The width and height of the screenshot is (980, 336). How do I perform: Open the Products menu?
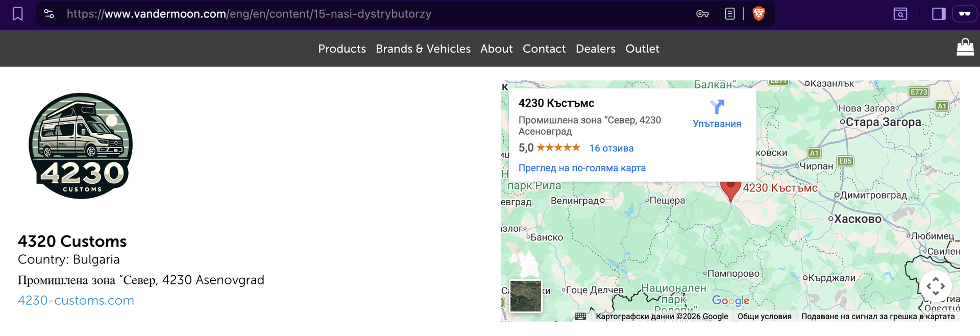tap(342, 49)
